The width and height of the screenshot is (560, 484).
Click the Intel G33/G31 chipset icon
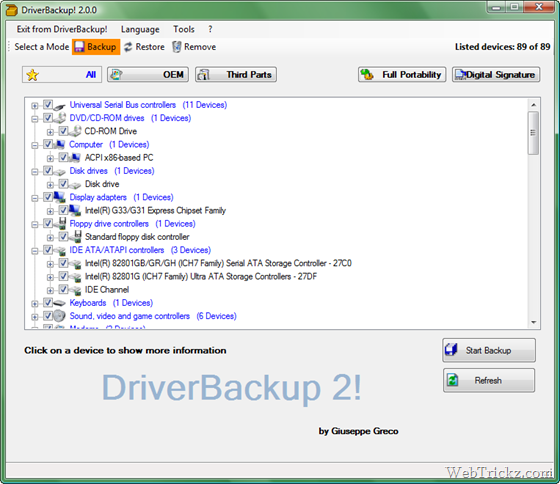[x=75, y=210]
